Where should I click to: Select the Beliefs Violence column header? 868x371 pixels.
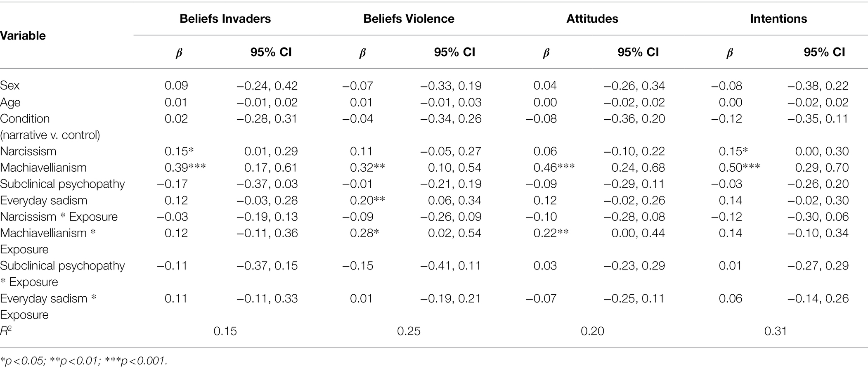coord(409,19)
